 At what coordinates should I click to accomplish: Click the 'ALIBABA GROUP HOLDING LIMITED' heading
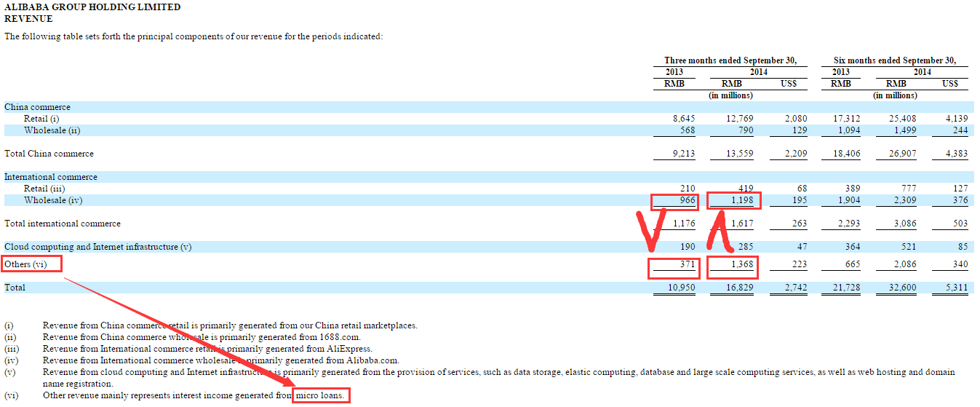pyautogui.click(x=92, y=7)
